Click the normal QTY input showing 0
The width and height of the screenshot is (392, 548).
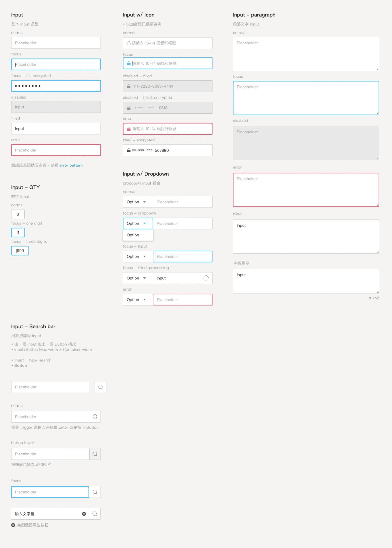click(18, 214)
